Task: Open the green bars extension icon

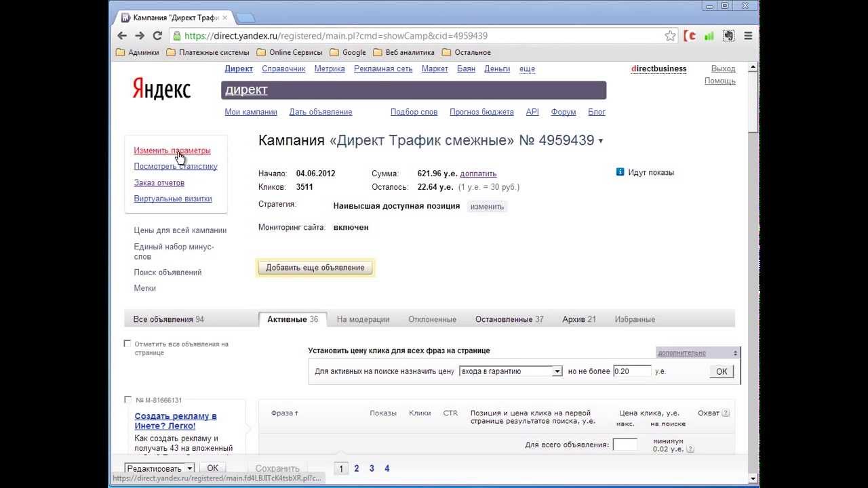Action: tap(709, 36)
